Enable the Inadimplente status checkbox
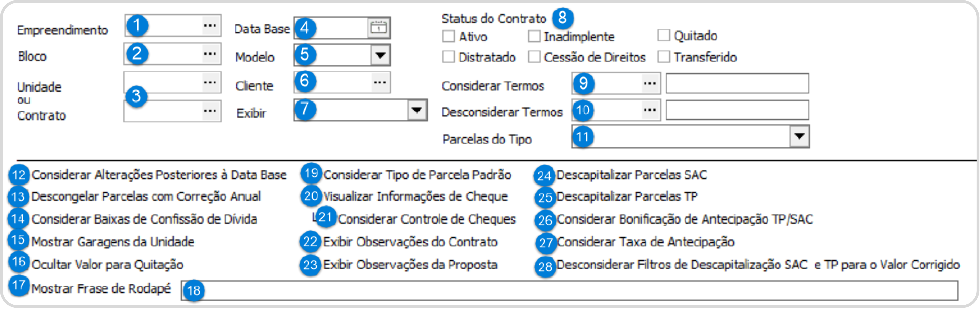The image size is (980, 309). (x=534, y=37)
